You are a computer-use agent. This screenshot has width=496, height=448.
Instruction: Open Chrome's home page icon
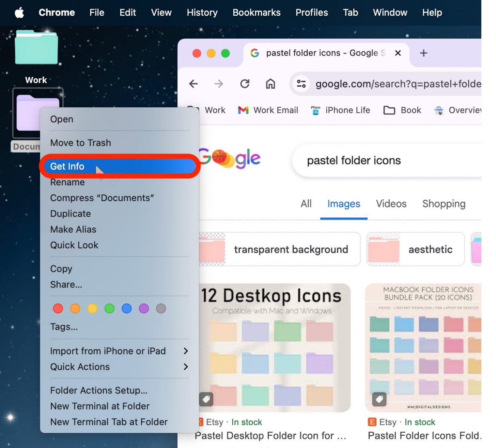270,84
